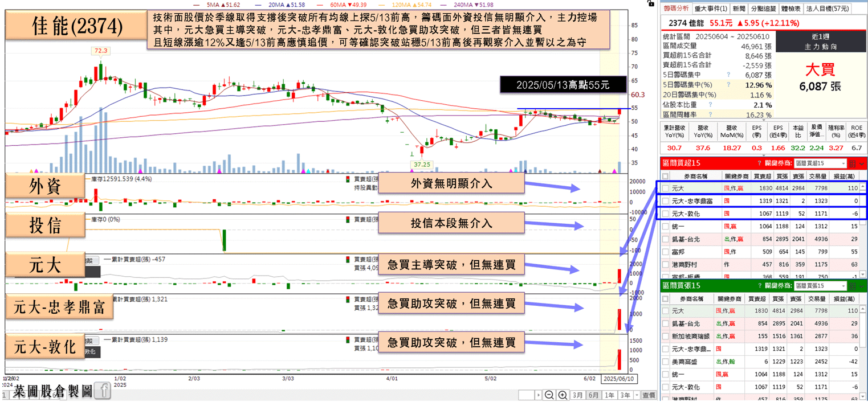Open column grid icon in 區間買超15 header

click(853, 163)
